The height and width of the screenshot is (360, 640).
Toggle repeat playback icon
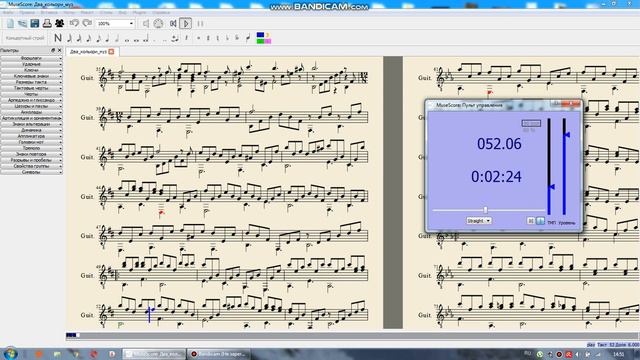(200, 24)
